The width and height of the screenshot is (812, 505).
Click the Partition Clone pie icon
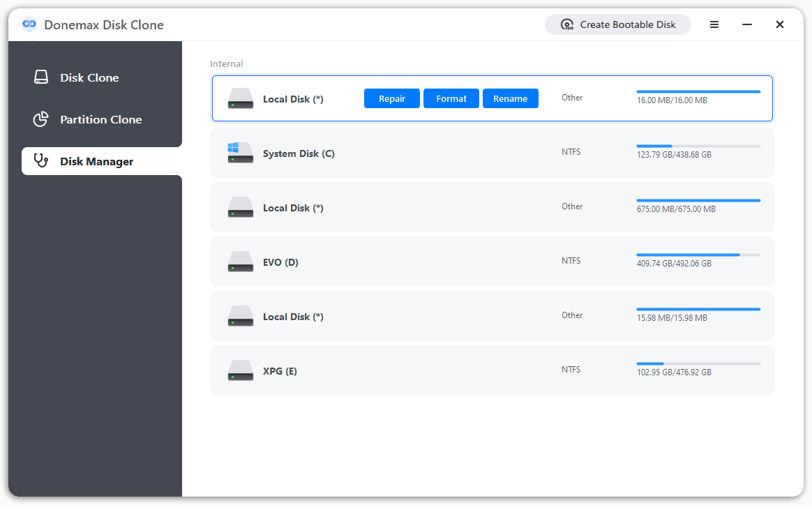click(41, 119)
